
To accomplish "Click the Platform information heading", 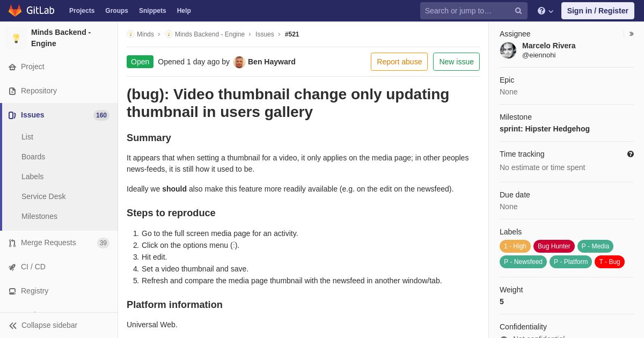I will (x=174, y=305).
